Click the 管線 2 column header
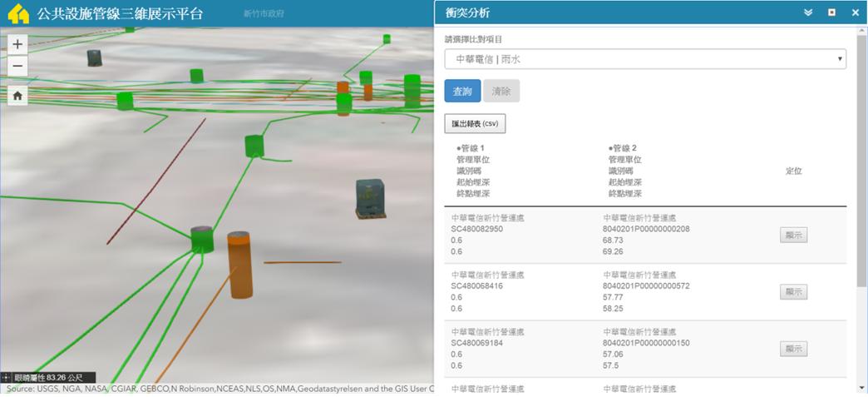Viewport: 868px width, 397px height. coord(624,148)
